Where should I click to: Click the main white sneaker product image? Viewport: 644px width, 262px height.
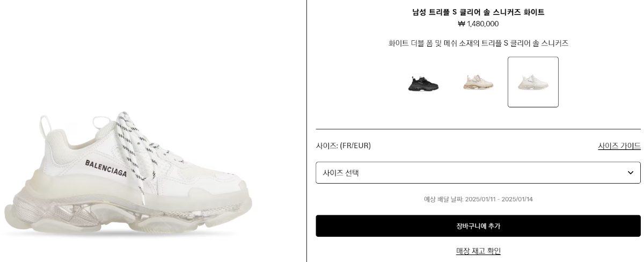pos(128,174)
